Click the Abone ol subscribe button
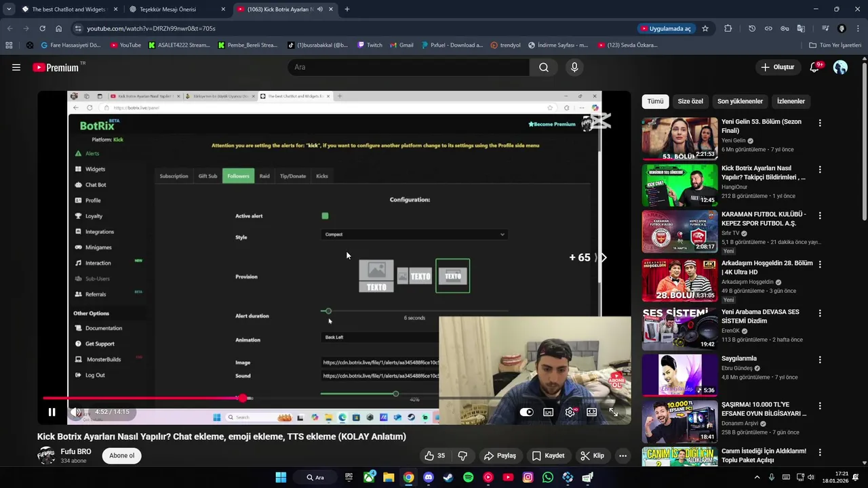Image resolution: width=868 pixels, height=488 pixels. 122,455
